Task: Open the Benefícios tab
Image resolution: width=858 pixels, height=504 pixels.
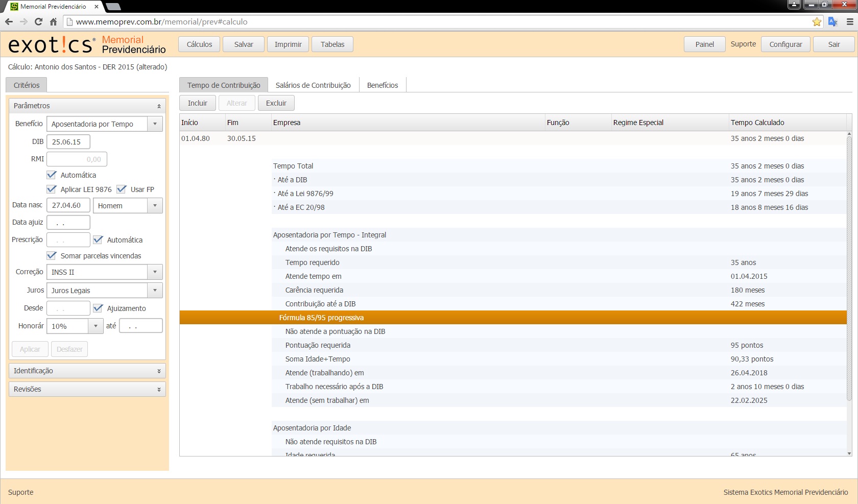Action: 382,85
